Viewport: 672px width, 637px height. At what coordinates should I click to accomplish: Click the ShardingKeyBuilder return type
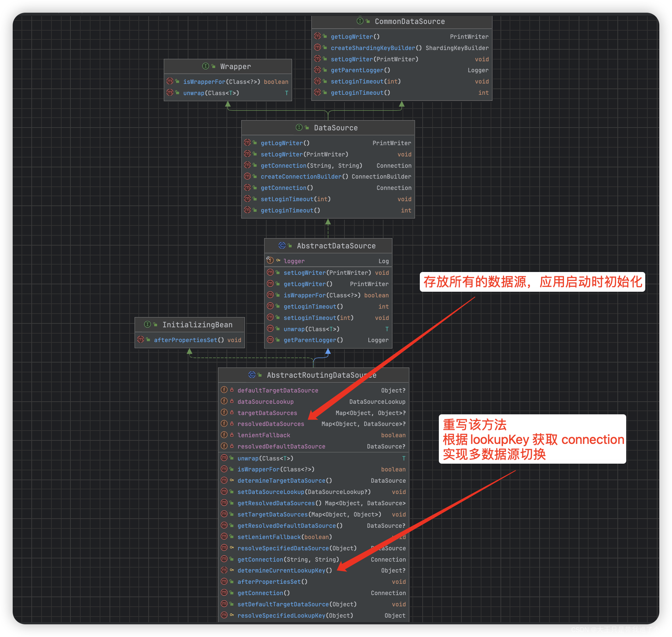pyautogui.click(x=457, y=48)
